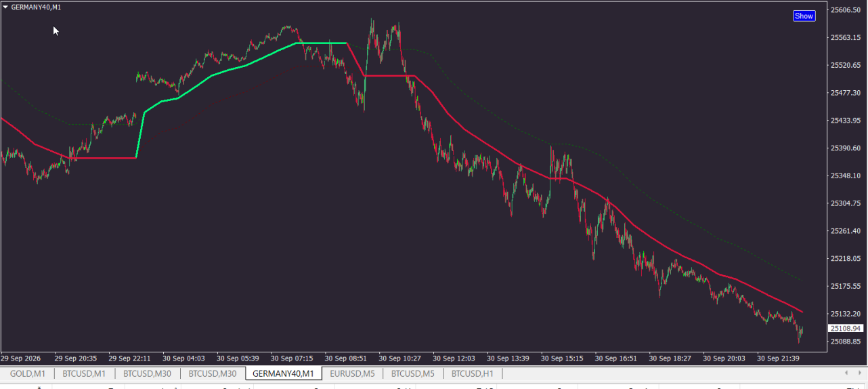Click the 30 Sep 20:03 time label
Screen dimensions: 868x389
[724, 359]
